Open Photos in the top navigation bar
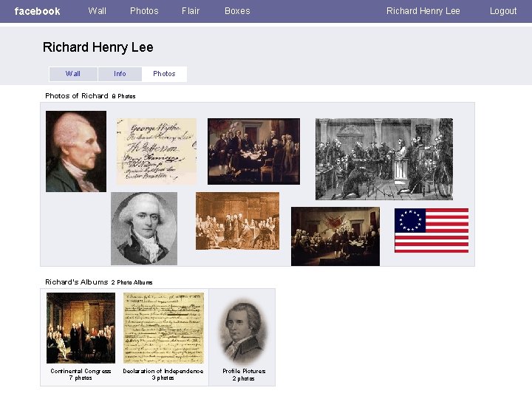The image size is (532, 399). 144,11
